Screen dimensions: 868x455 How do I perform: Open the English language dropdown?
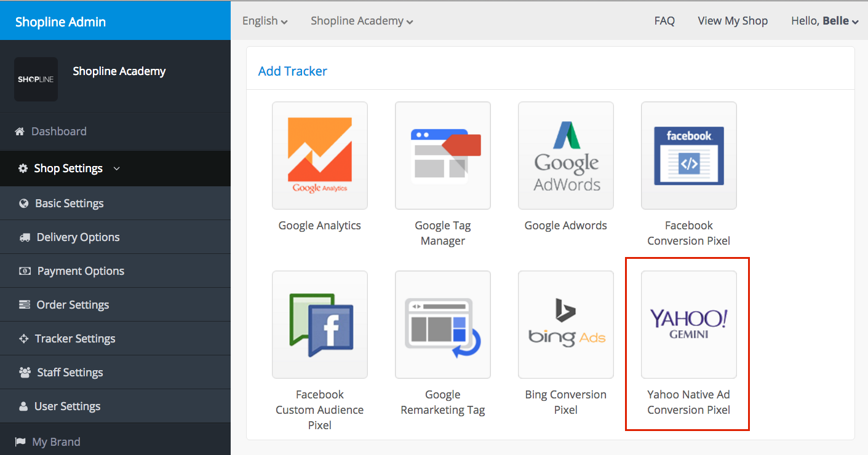[x=265, y=21]
